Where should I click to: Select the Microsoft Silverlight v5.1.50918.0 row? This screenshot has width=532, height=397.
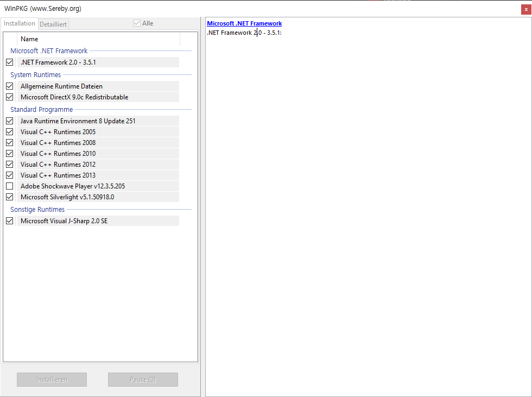(98, 197)
